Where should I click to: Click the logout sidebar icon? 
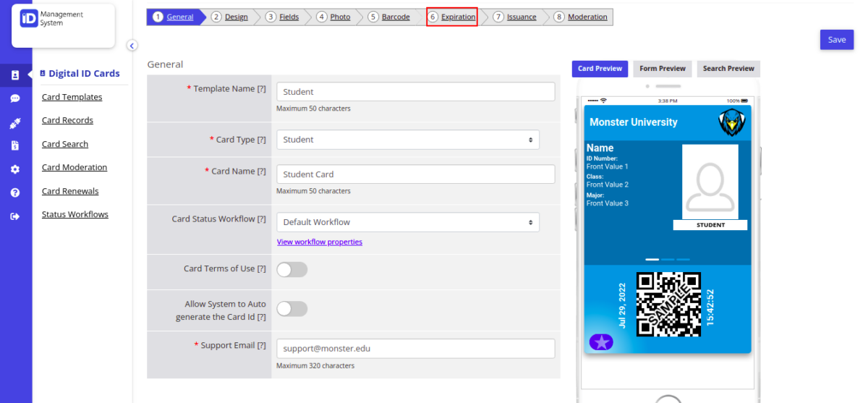click(x=15, y=216)
